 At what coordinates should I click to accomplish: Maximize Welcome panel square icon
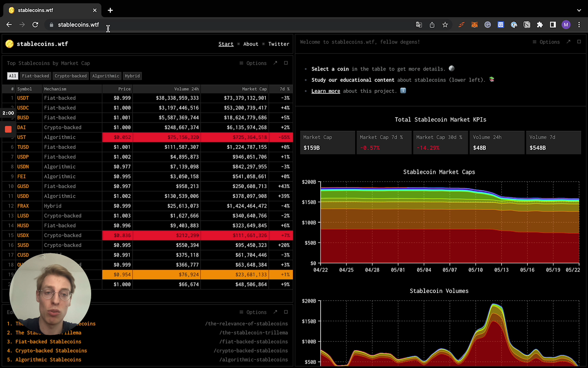click(x=579, y=42)
